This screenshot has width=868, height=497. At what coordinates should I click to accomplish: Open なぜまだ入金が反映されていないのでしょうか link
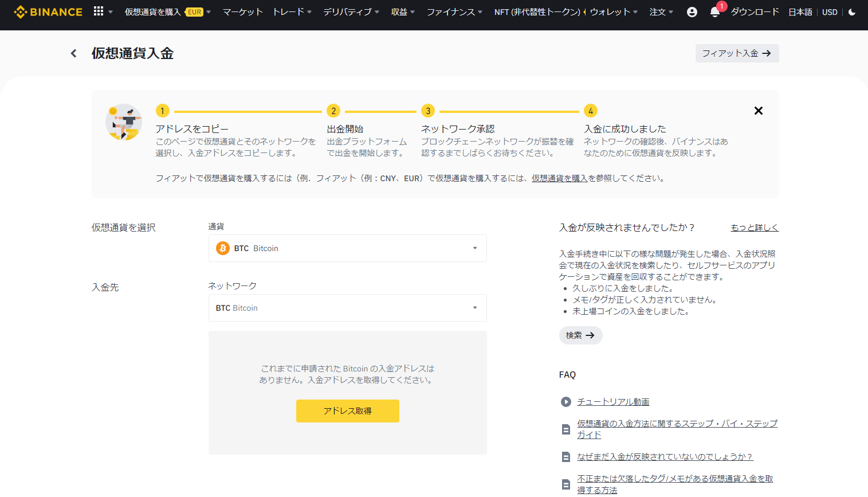(665, 457)
